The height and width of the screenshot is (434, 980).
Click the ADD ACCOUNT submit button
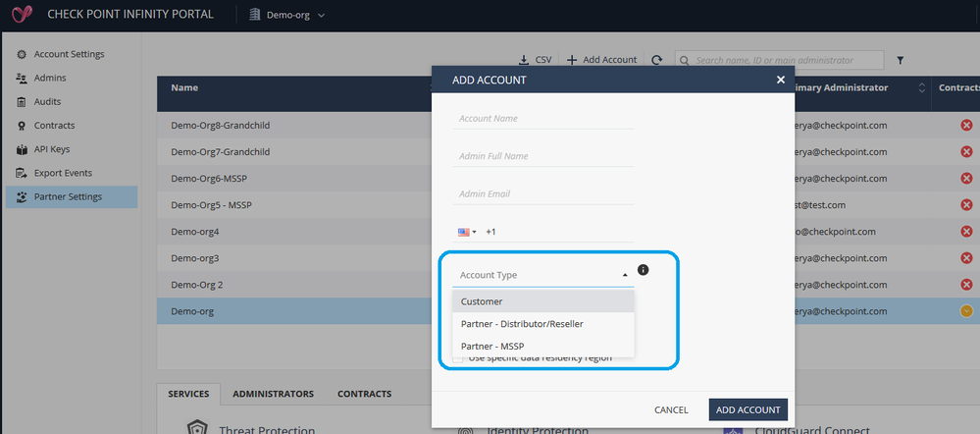(748, 410)
